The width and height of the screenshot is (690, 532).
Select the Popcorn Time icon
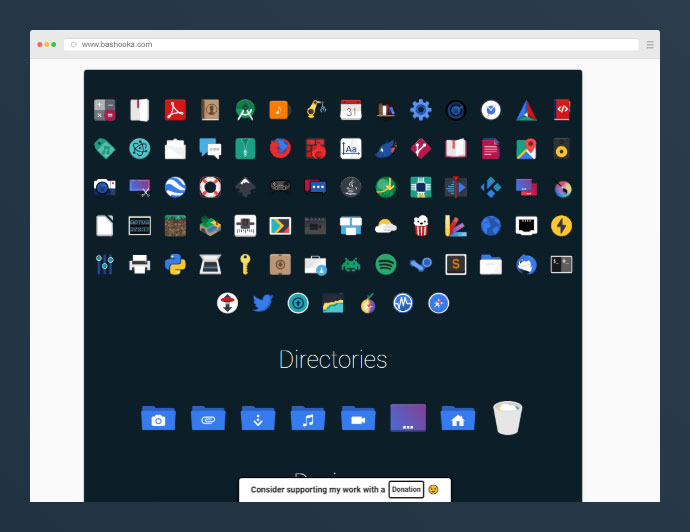pyautogui.click(x=421, y=226)
